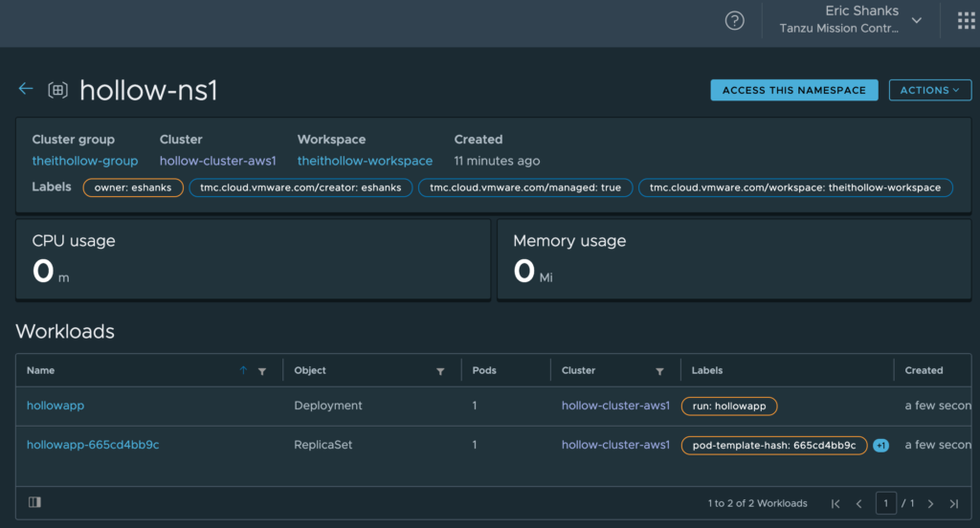Go to the next workloads page
The width and height of the screenshot is (980, 528).
(930, 503)
